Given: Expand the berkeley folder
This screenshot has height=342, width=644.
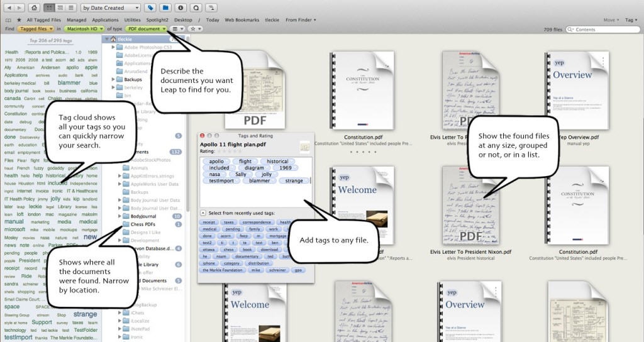Looking at the screenshot, I should (113, 87).
